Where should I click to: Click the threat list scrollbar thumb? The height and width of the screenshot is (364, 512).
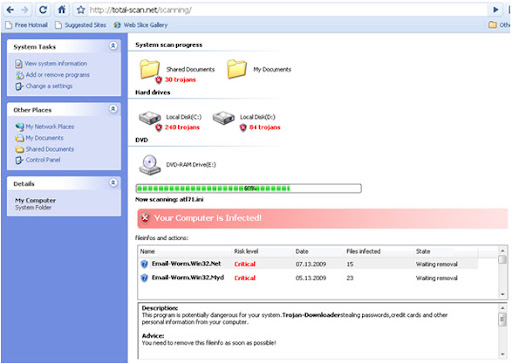(502, 260)
